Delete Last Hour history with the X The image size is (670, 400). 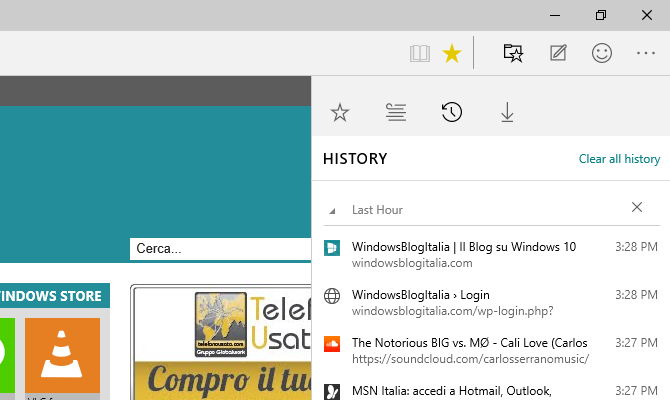pos(637,207)
